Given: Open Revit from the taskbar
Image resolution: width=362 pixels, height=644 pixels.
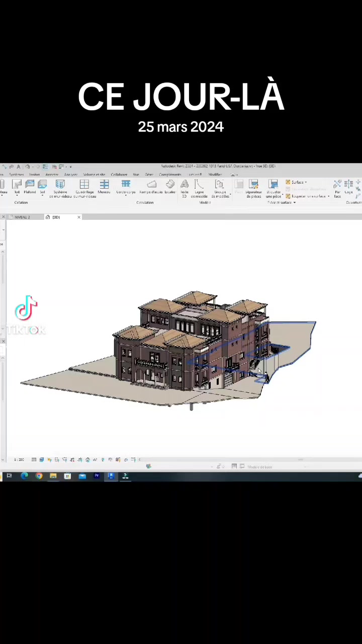Looking at the screenshot, I should click(x=111, y=476).
